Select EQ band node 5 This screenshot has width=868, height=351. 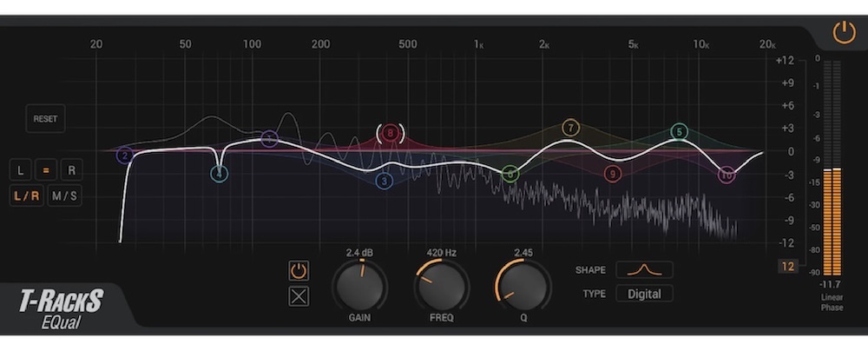pos(680,132)
